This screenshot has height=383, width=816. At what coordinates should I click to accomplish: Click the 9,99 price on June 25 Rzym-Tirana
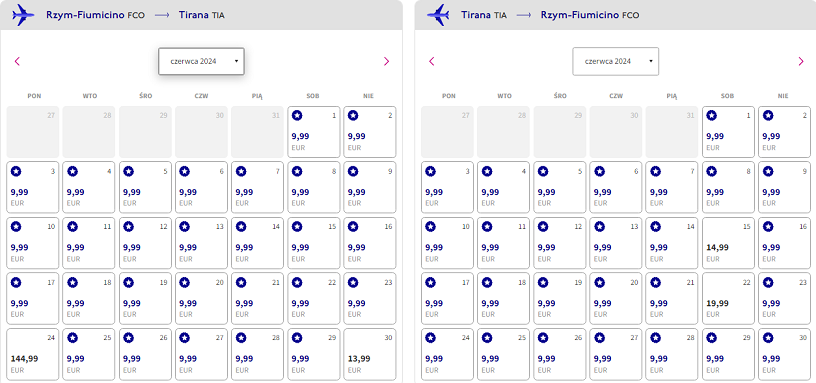[x=75, y=359]
